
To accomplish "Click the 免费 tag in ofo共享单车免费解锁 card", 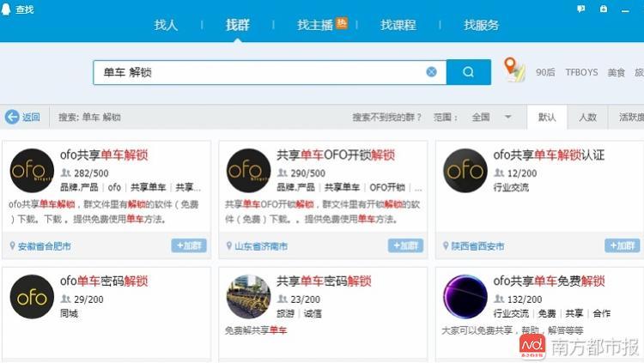I will (x=547, y=314).
